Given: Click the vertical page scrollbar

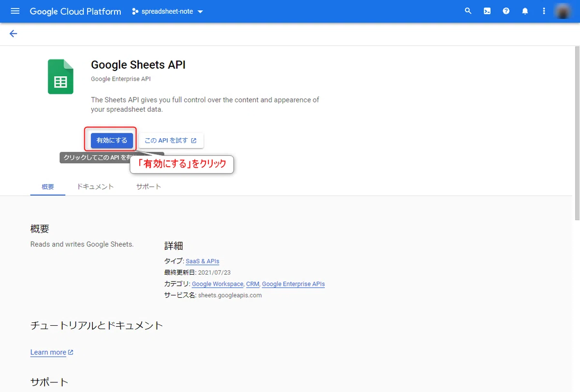Looking at the screenshot, I should 577,133.
